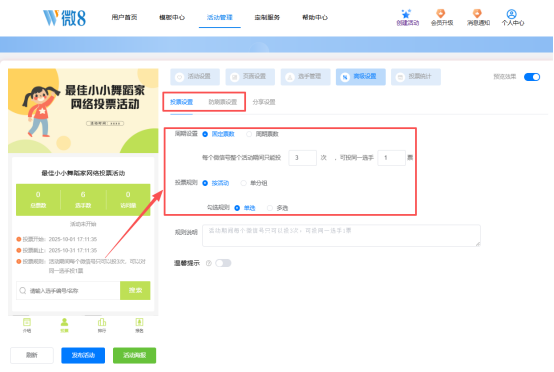Click the 投票规则 description line

(81, 266)
